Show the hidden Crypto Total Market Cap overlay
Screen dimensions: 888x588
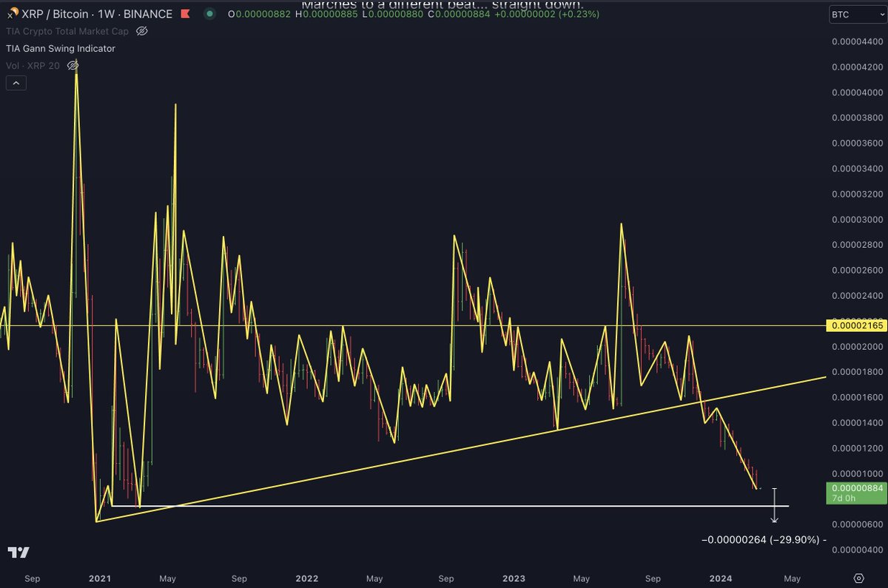point(142,31)
